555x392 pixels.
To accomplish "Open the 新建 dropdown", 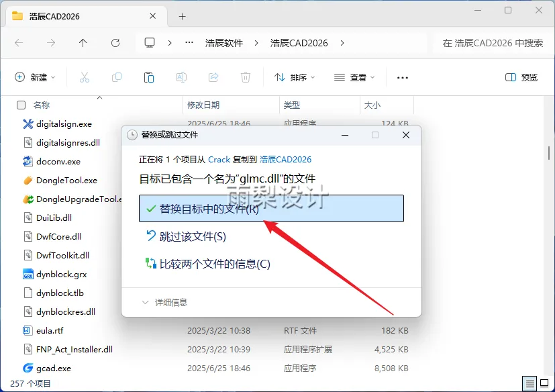I will pyautogui.click(x=35, y=77).
